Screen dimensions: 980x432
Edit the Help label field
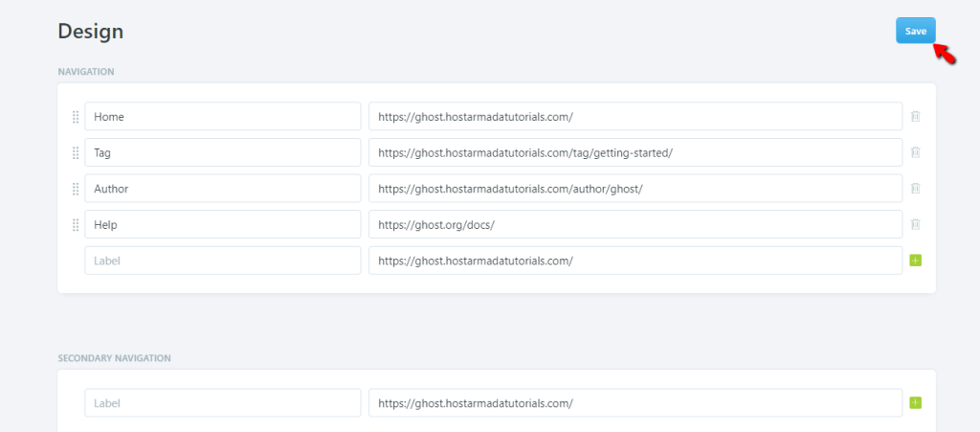click(x=222, y=225)
